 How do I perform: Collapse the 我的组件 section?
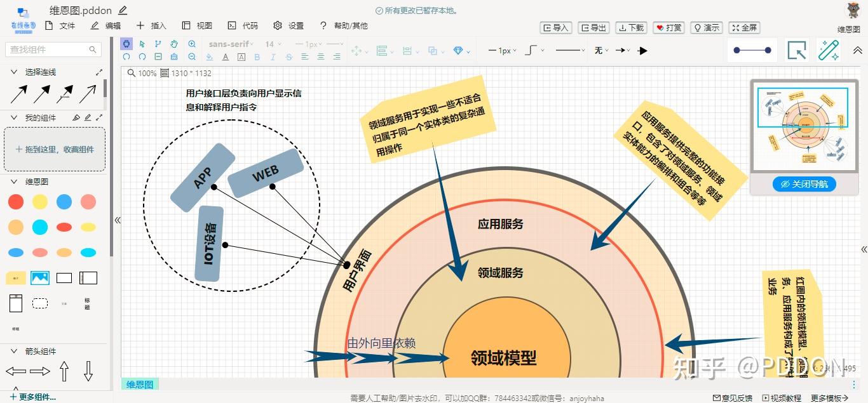(14, 117)
